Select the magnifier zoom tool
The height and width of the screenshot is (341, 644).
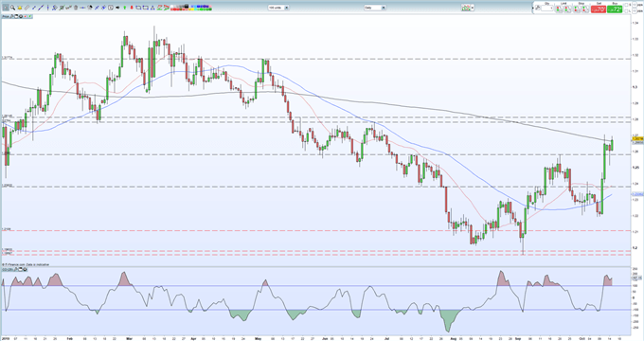[12, 8]
